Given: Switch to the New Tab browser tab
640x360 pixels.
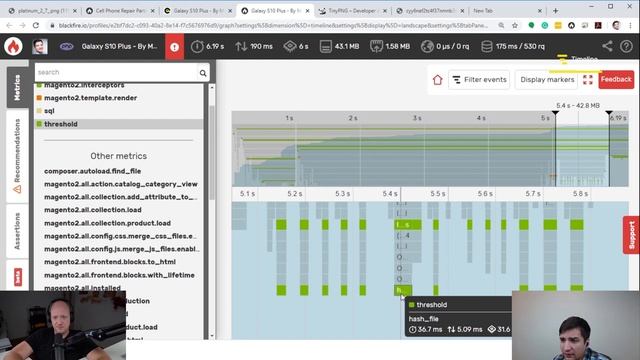Looking at the screenshot, I should pyautogui.click(x=507, y=11).
